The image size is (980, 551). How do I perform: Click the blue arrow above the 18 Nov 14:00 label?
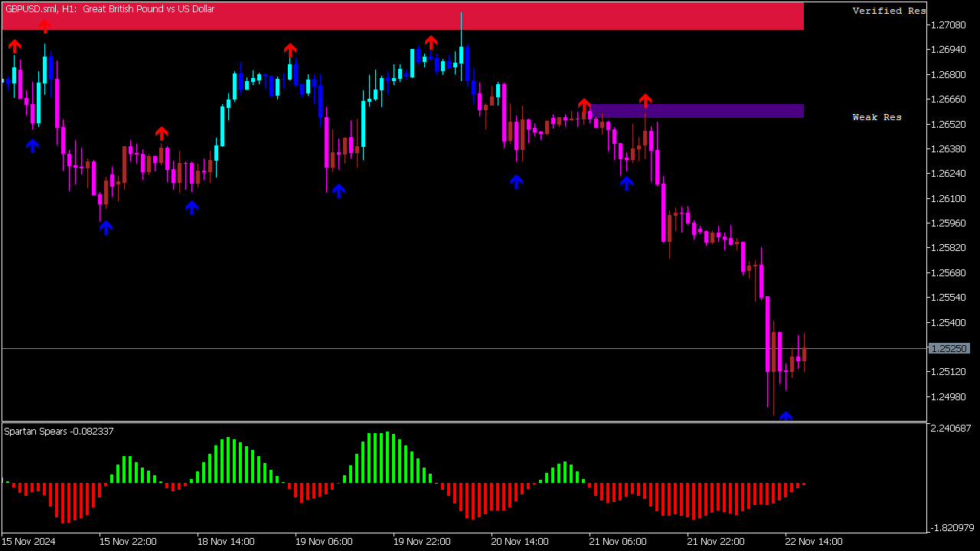click(x=191, y=207)
